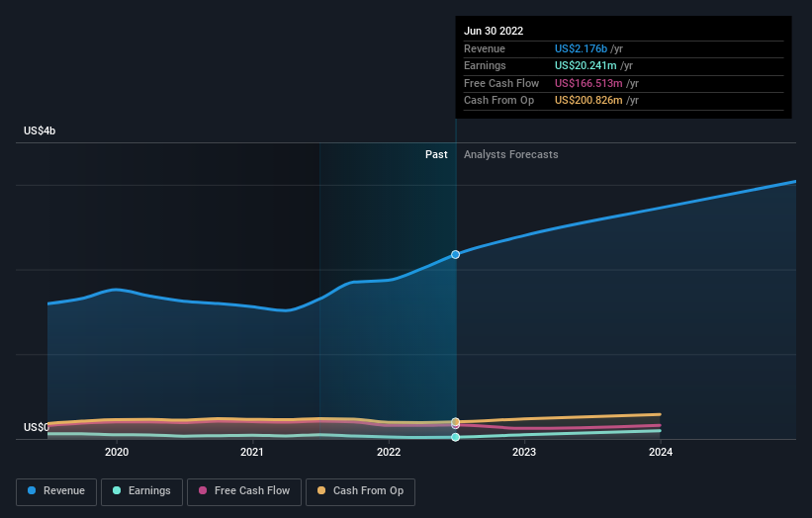Click the Analysts Forecasts label

point(511,155)
